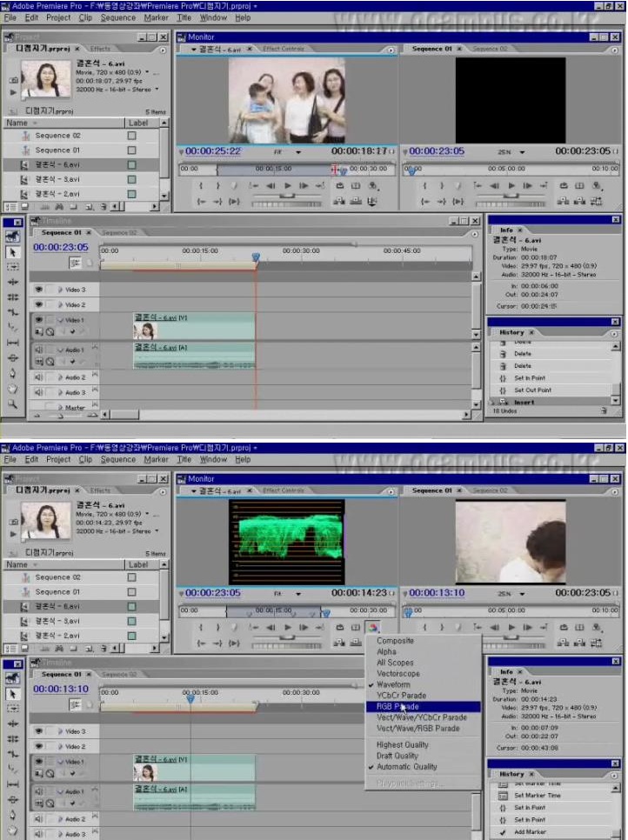628x840 pixels.
Task: Open Sequence menu in upper window's menu bar
Action: click(x=118, y=17)
